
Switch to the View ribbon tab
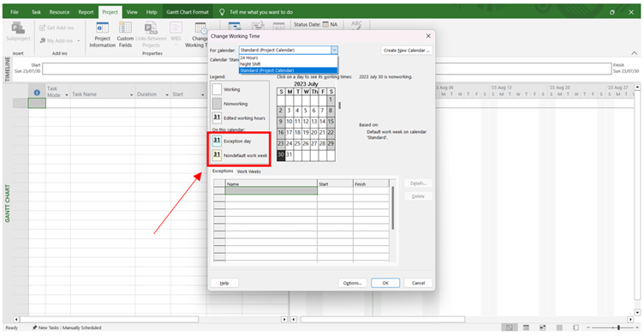(132, 12)
